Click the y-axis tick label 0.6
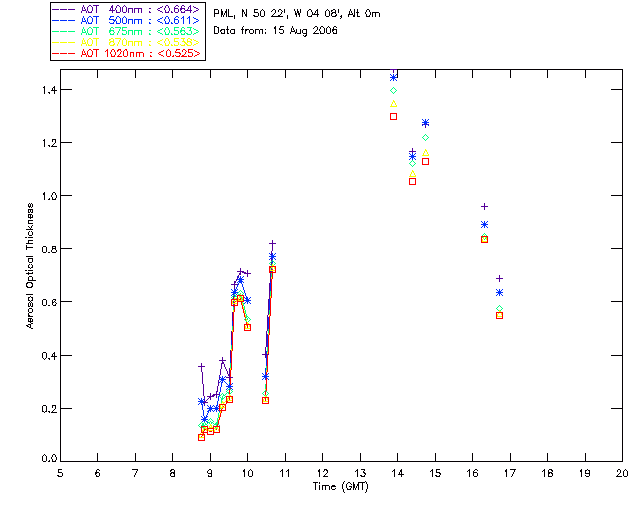The height and width of the screenshot is (512, 640). tap(49, 303)
